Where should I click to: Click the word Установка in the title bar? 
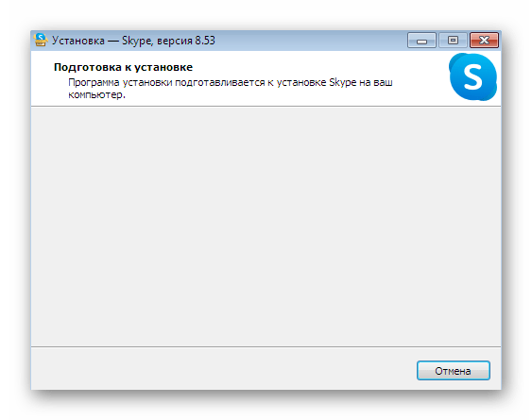point(78,41)
